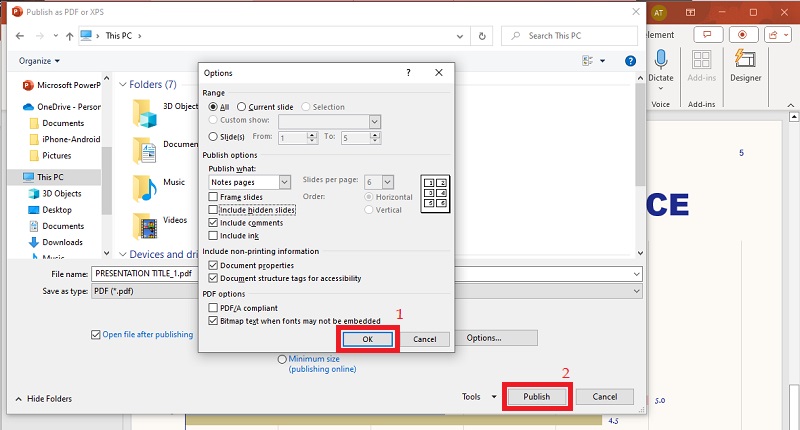Viewport: 800px width, 430px height.
Task: Open the File name history dropdown arrow
Action: pos(637,274)
